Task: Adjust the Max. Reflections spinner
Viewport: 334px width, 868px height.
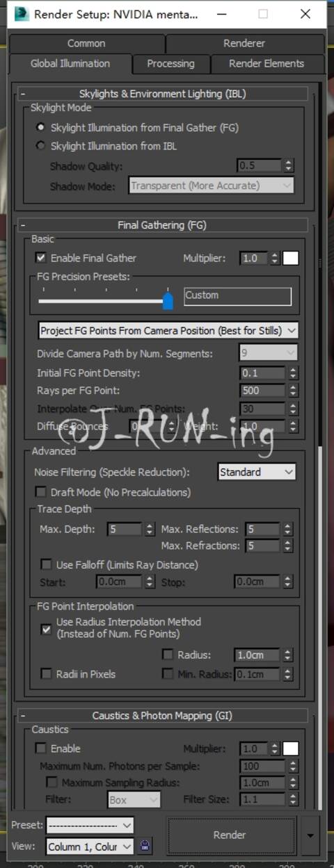Action: point(288,529)
